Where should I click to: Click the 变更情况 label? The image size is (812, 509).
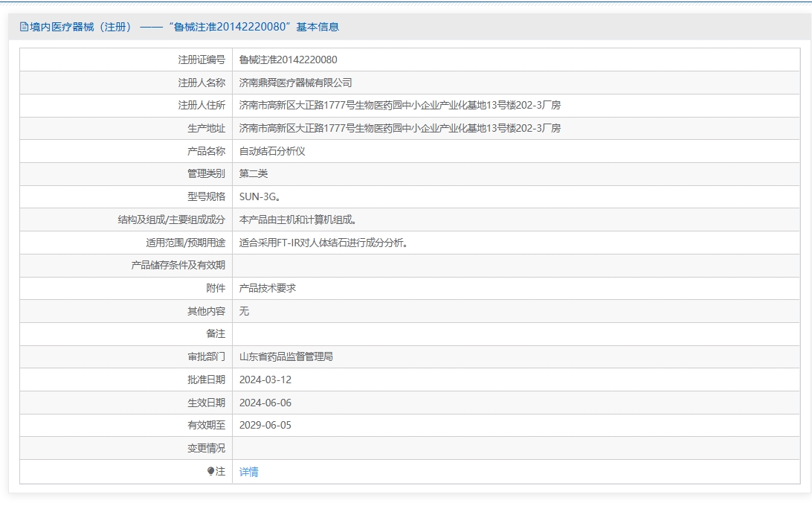(206, 449)
